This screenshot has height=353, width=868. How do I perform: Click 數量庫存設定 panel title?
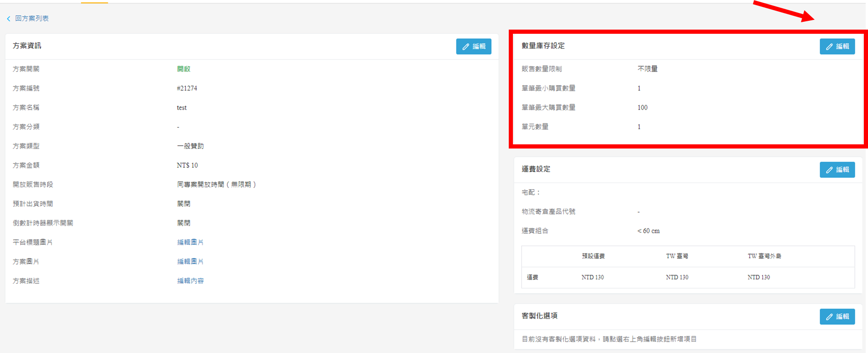coord(543,46)
